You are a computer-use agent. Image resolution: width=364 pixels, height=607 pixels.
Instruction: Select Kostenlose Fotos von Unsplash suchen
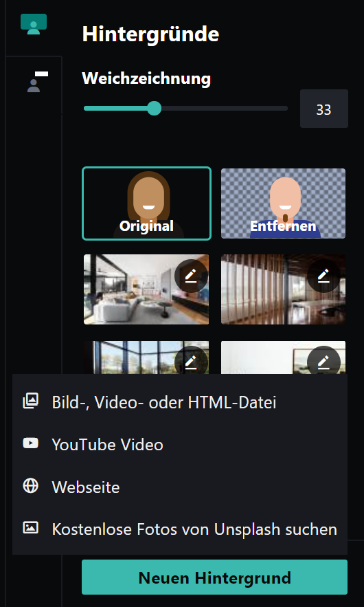point(180,529)
